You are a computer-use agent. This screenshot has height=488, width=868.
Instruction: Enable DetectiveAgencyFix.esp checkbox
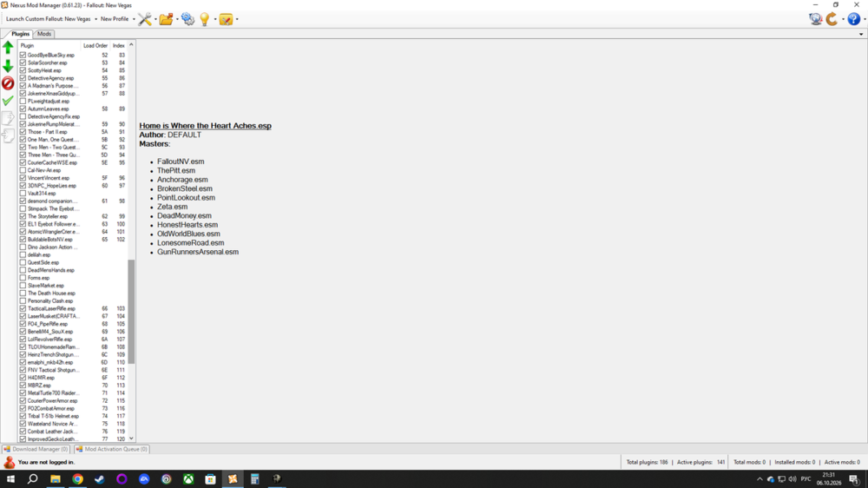[23, 117]
